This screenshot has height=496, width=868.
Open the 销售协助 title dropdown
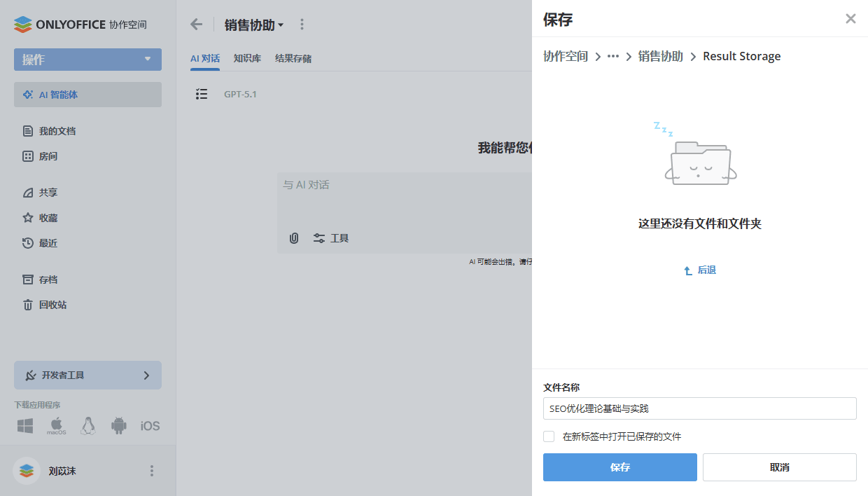[253, 24]
